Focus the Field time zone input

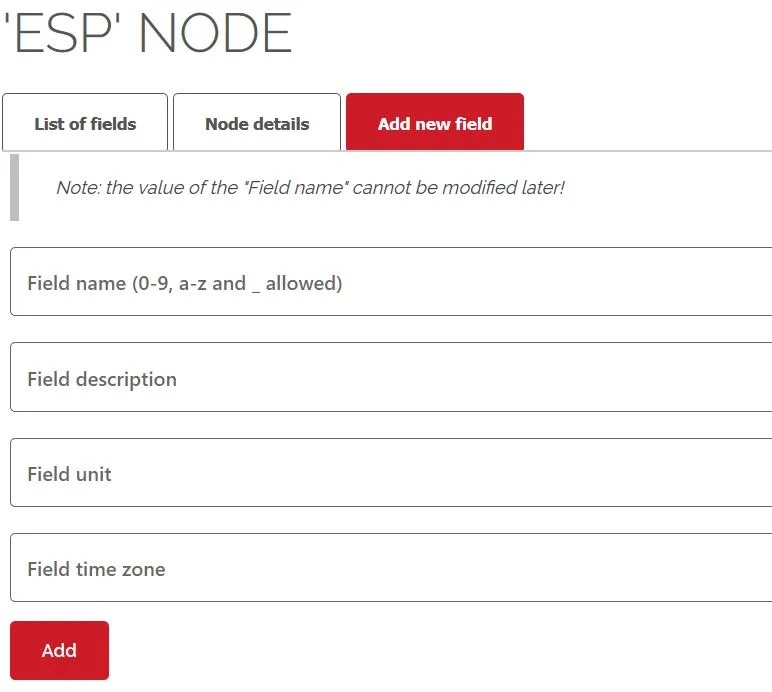pos(391,567)
